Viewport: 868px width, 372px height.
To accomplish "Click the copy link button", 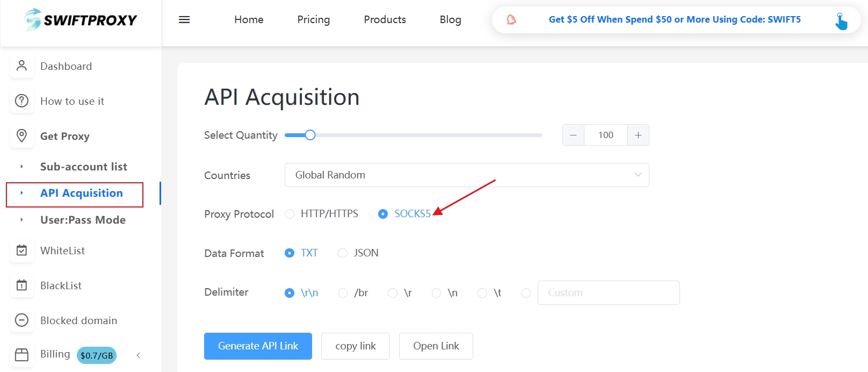I will coord(355,346).
